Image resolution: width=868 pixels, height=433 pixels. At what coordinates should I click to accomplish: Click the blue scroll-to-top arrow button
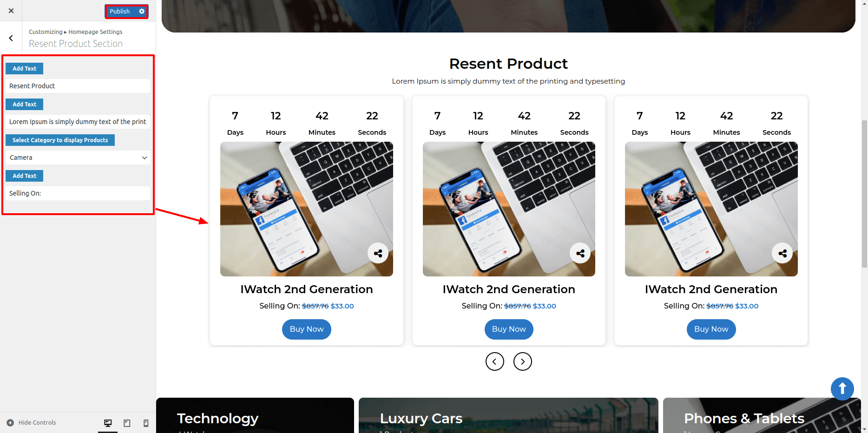[842, 389]
